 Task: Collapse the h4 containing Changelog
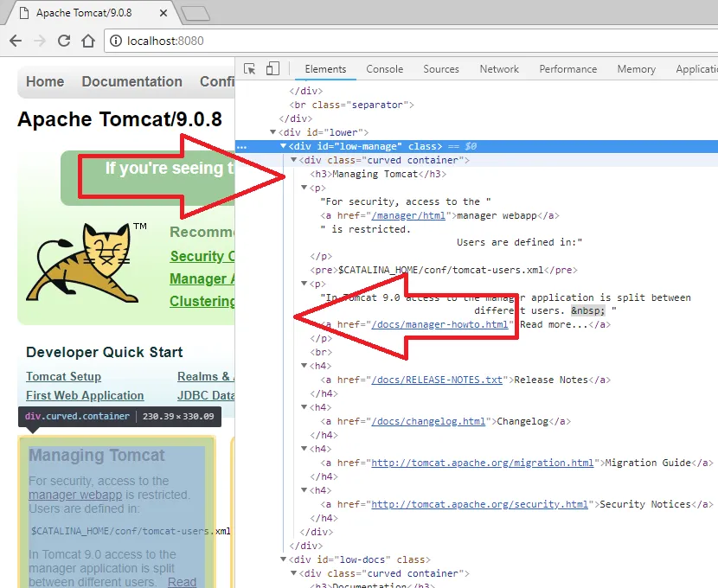304,407
